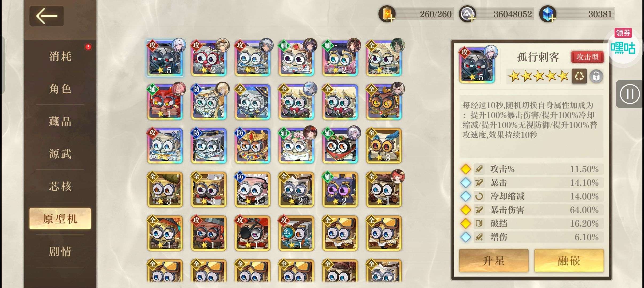
Task: Click the 融嵌 button
Action: point(569,261)
